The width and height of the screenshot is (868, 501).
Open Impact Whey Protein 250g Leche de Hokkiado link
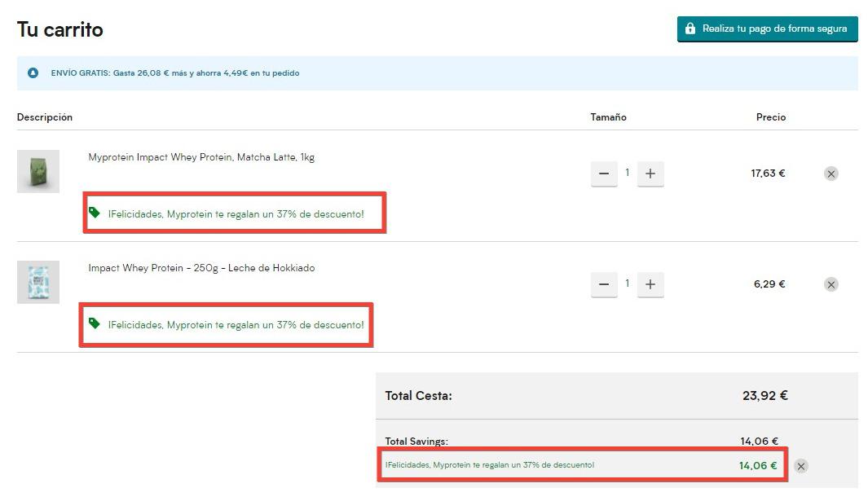pyautogui.click(x=201, y=268)
